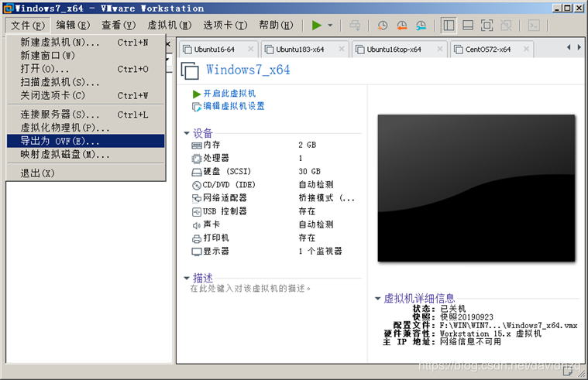This screenshot has width=588, height=380.
Task: Enter full screen mode icon
Action: pos(487,26)
